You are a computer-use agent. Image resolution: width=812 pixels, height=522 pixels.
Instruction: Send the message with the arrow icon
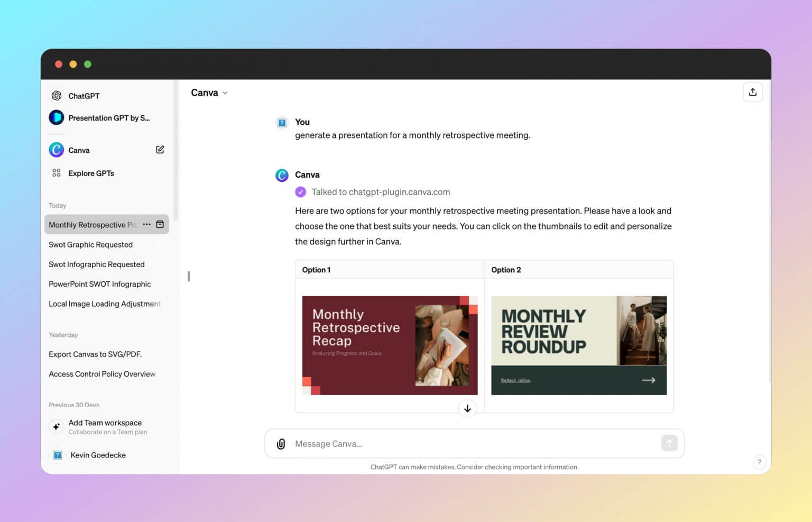coord(669,443)
